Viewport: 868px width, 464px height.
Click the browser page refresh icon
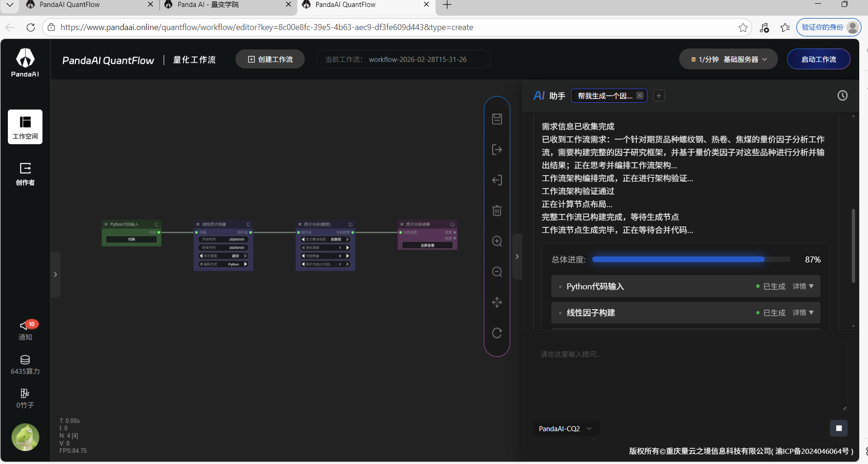tap(30, 27)
